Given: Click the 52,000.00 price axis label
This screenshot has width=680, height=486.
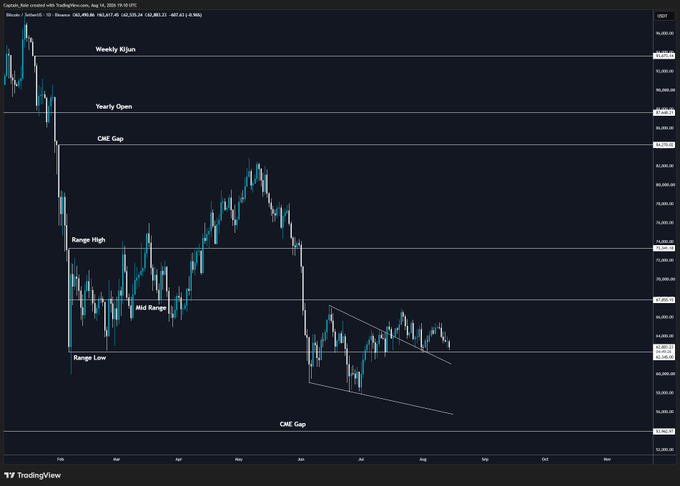Looking at the screenshot, I should (x=665, y=450).
